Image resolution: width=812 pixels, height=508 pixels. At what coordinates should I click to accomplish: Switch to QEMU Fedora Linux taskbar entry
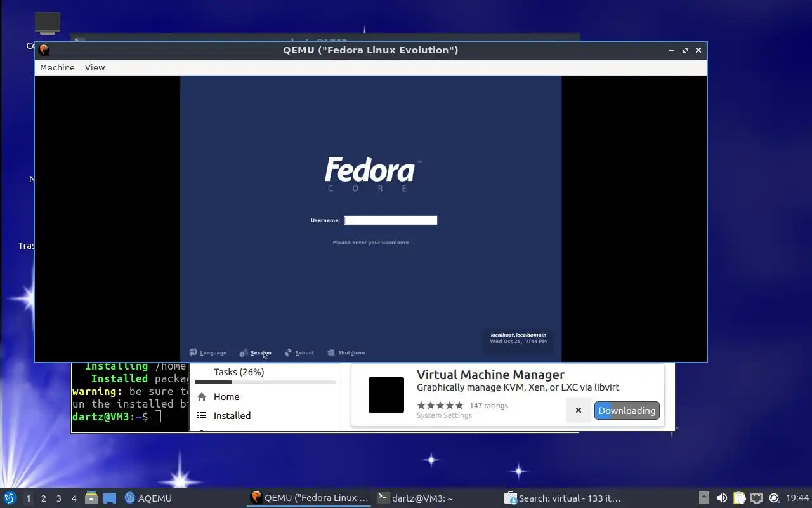pyautogui.click(x=310, y=498)
